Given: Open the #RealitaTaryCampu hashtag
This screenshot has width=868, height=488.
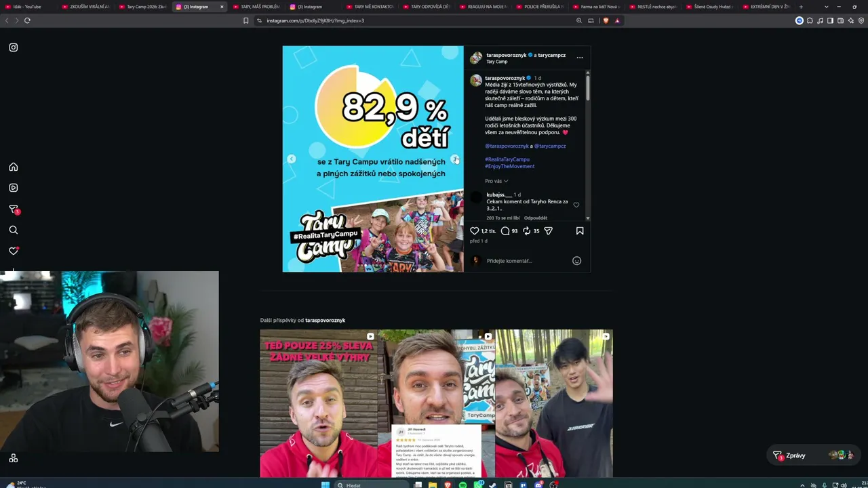Looking at the screenshot, I should [x=507, y=159].
